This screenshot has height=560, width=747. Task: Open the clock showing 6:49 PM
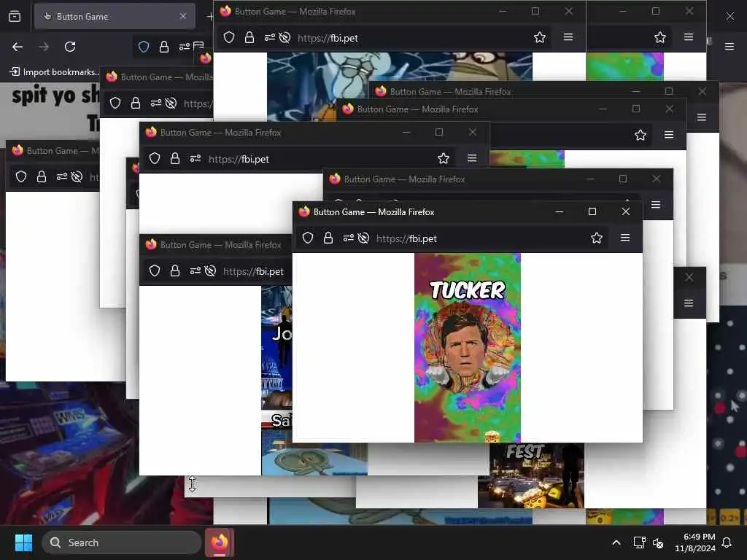pos(695,542)
